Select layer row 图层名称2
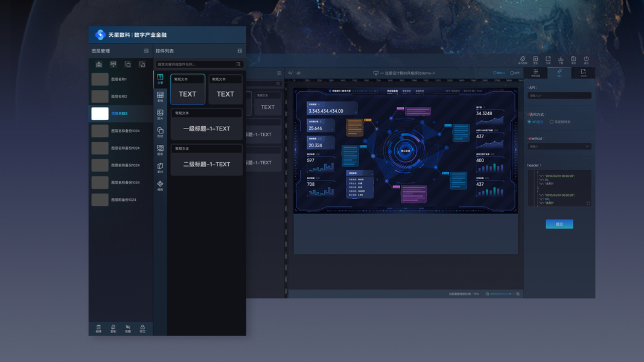644x362 pixels. 121,97
